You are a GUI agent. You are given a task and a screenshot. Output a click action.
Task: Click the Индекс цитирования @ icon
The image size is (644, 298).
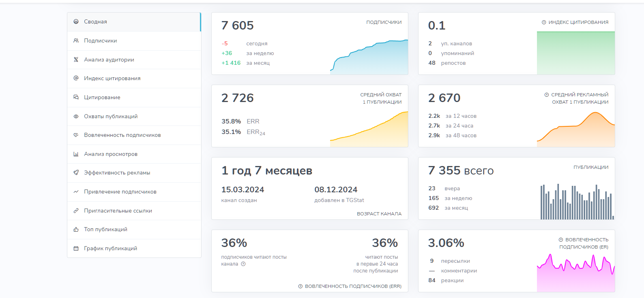coord(76,79)
